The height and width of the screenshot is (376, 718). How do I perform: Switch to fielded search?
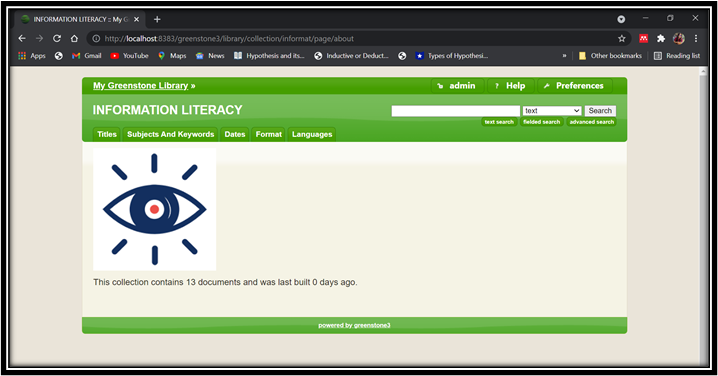point(542,122)
